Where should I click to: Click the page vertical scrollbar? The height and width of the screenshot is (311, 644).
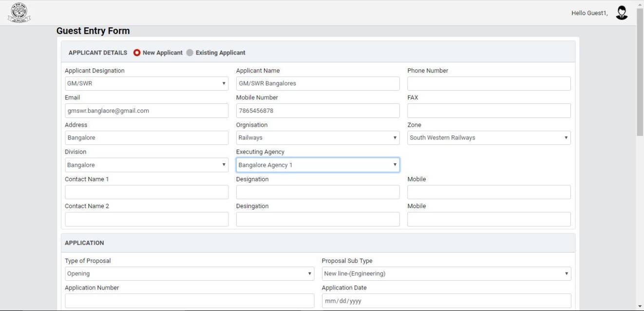[640, 73]
